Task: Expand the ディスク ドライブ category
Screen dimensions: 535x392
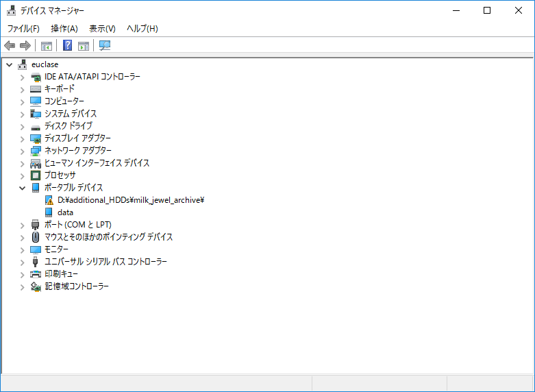Action: point(22,126)
